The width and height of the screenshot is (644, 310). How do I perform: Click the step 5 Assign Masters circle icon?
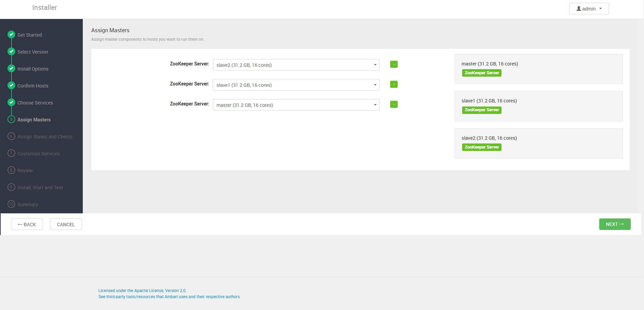click(x=11, y=119)
